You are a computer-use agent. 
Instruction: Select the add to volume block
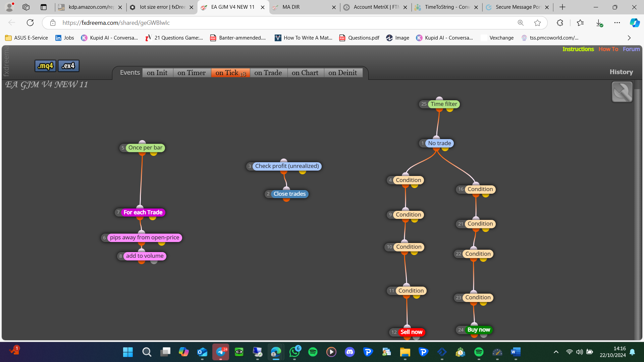(145, 256)
